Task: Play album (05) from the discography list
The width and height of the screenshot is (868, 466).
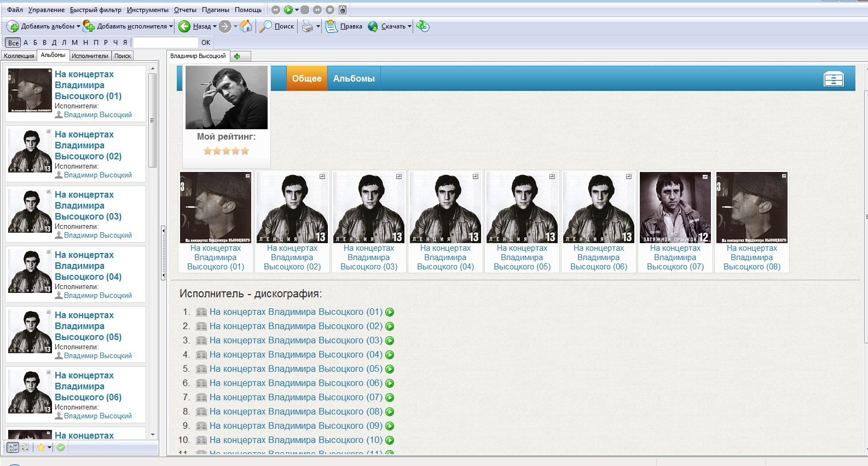Action: pos(390,369)
